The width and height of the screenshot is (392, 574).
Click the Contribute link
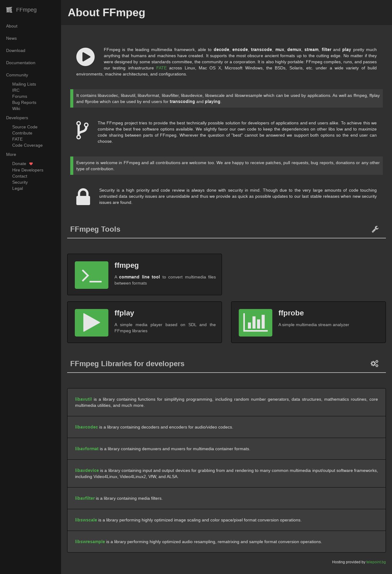[22, 133]
